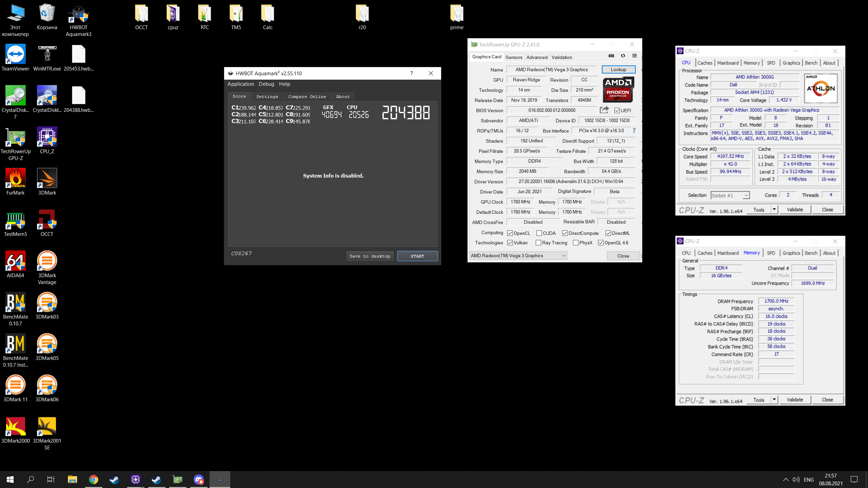Open 3DMark 11 desktop shortcut
The width and height of the screenshot is (868, 488).
(15, 389)
